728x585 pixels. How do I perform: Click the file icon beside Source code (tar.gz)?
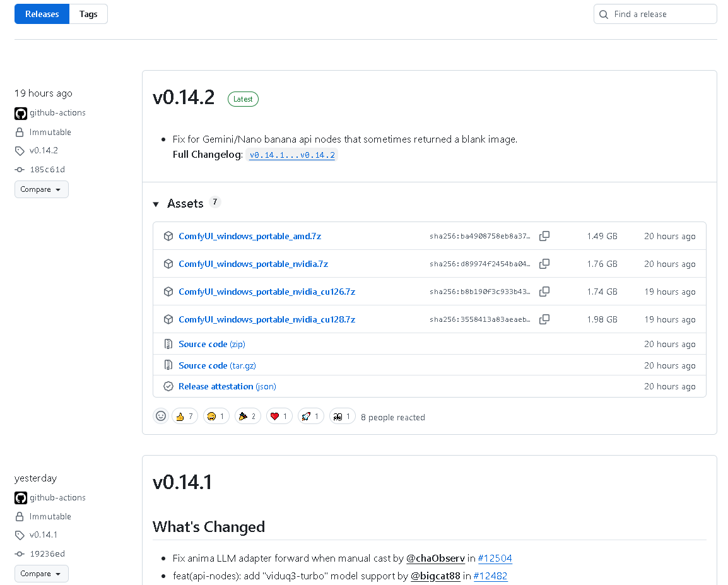pyautogui.click(x=168, y=365)
